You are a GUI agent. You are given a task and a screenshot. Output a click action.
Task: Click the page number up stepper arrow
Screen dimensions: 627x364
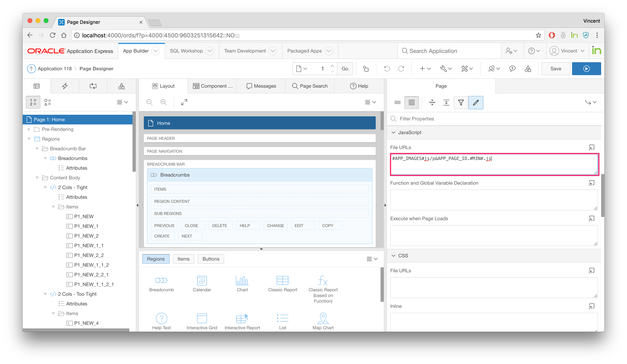pyautogui.click(x=332, y=66)
